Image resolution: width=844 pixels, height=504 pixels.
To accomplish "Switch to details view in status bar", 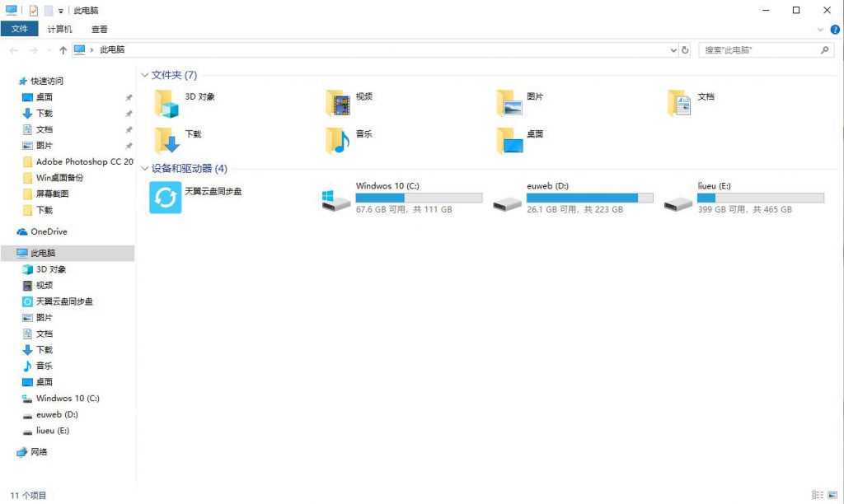I will [x=817, y=495].
